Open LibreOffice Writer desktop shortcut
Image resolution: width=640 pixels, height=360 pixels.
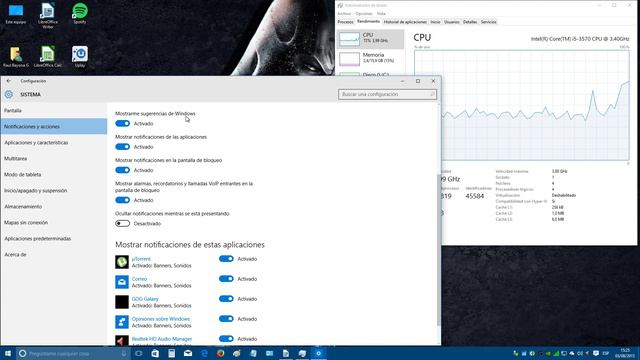(x=48, y=16)
